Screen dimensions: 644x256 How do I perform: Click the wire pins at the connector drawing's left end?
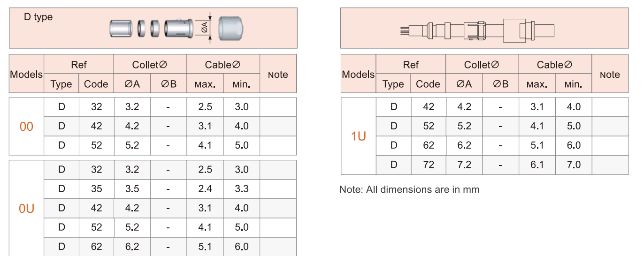404,31
